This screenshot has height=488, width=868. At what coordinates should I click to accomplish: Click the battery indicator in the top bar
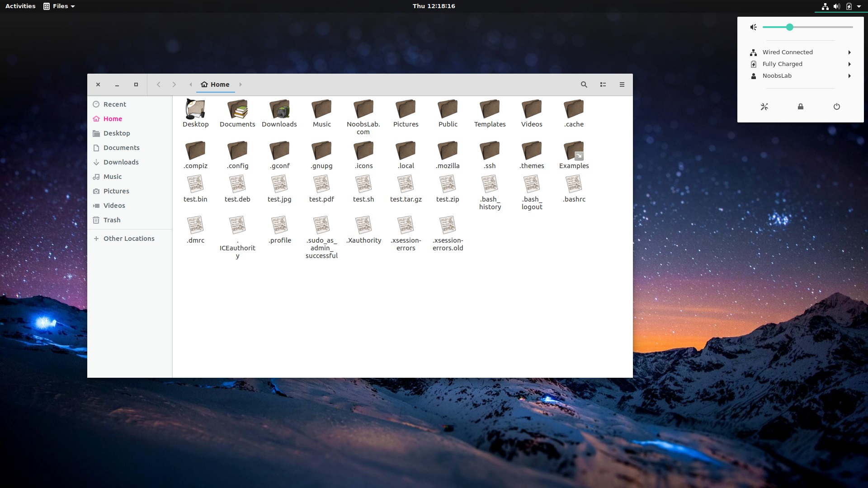(x=849, y=6)
